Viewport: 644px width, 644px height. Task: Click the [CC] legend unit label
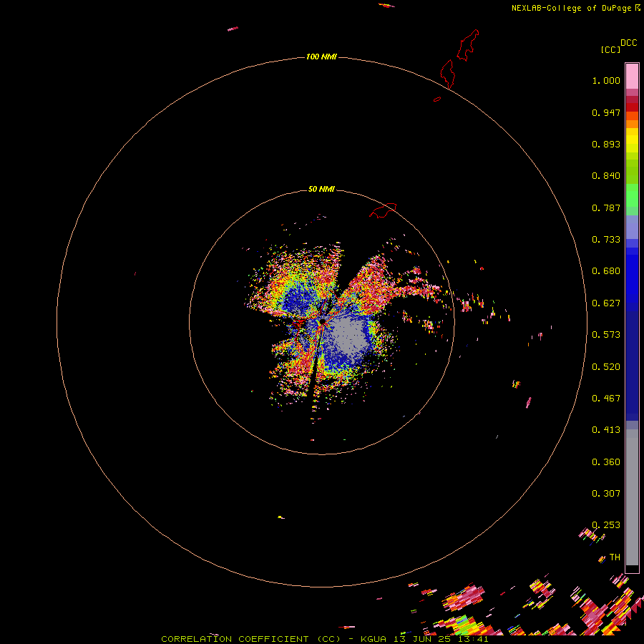[610, 49]
